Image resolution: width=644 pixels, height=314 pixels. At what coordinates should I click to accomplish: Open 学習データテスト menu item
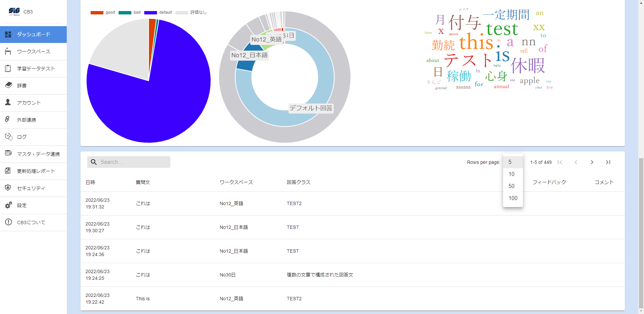click(x=36, y=68)
